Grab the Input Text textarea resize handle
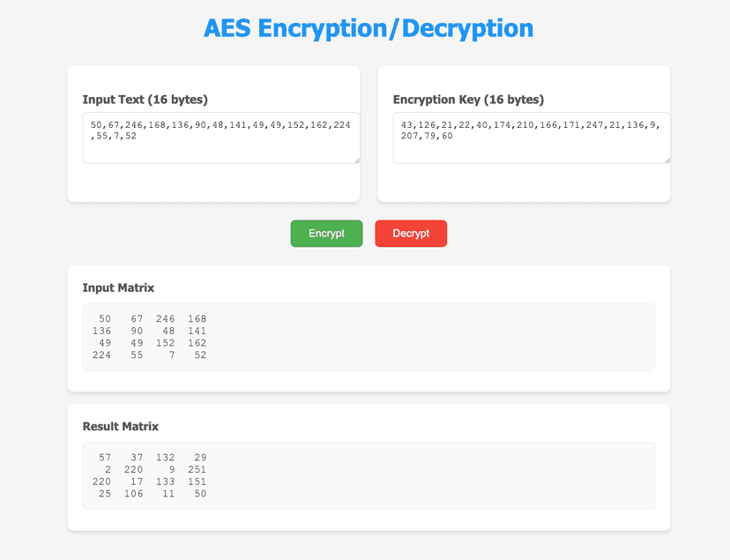Image resolution: width=730 pixels, height=560 pixels. (356, 160)
